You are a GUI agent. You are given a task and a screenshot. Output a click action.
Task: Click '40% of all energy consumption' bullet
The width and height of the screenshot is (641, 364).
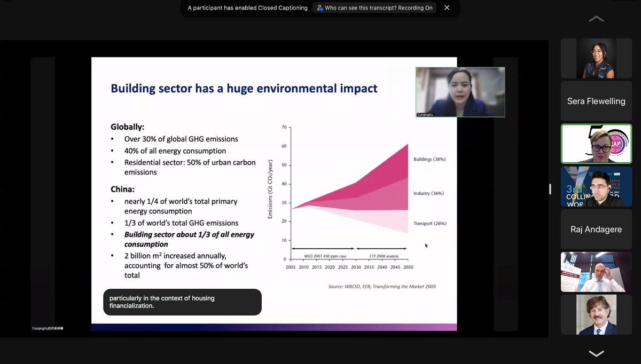pyautogui.click(x=175, y=151)
